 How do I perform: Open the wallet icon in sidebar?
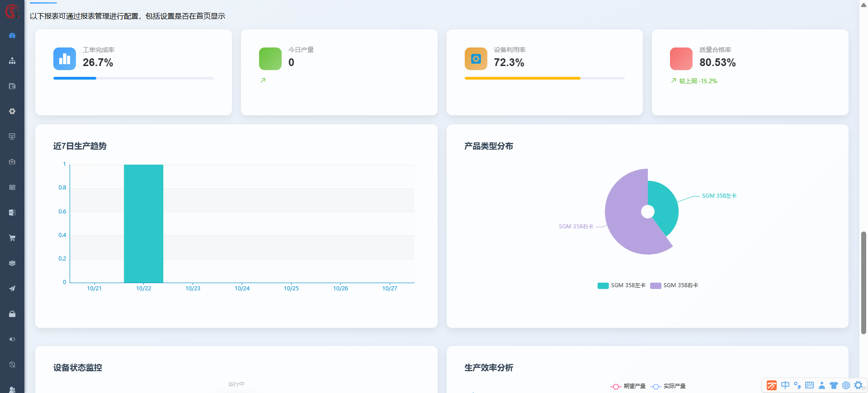click(x=12, y=86)
